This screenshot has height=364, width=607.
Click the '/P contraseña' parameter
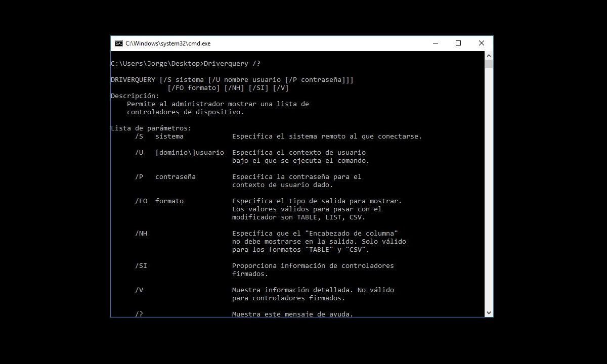(x=165, y=177)
